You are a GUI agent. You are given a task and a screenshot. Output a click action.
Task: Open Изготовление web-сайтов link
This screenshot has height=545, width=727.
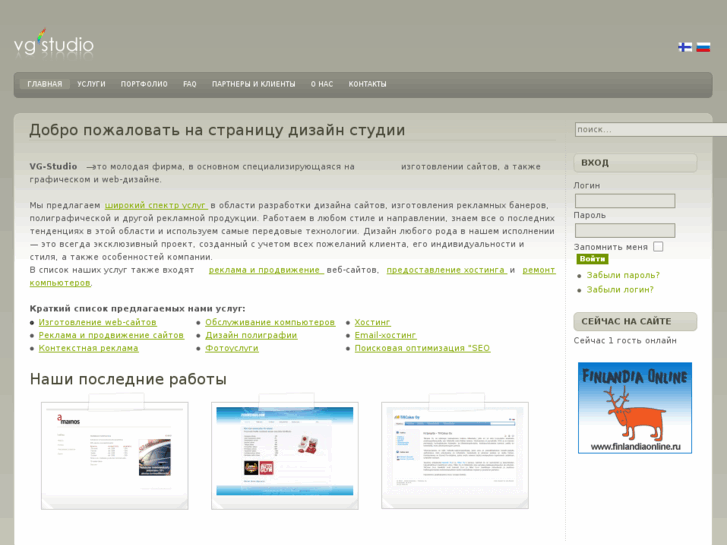(97, 322)
